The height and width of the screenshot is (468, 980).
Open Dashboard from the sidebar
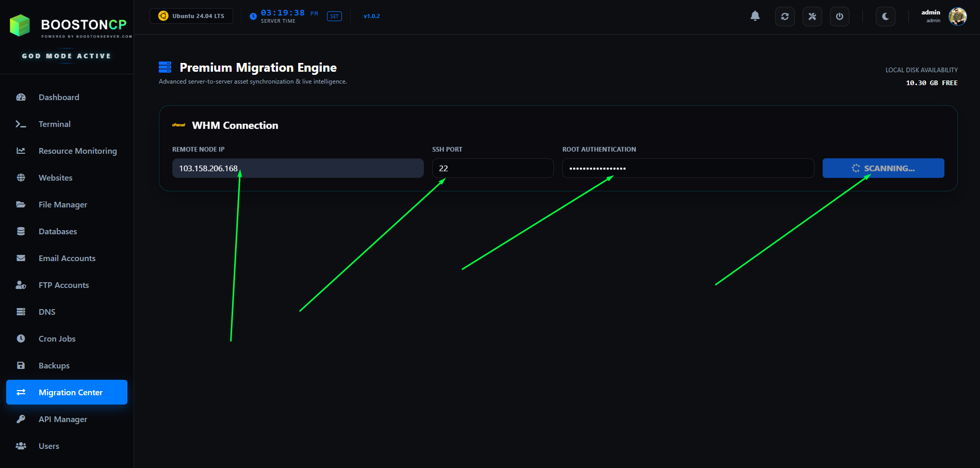click(x=59, y=97)
